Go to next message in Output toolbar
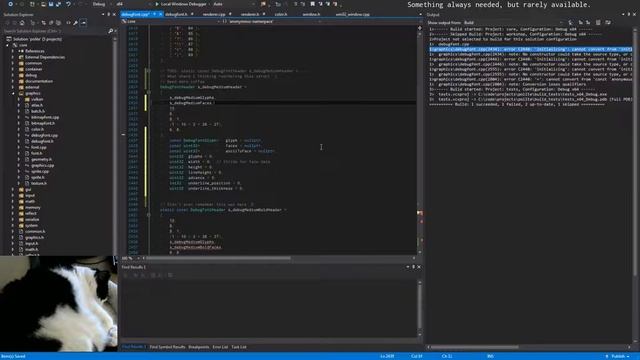Viewport: 640px width, 360px height. 588,23
